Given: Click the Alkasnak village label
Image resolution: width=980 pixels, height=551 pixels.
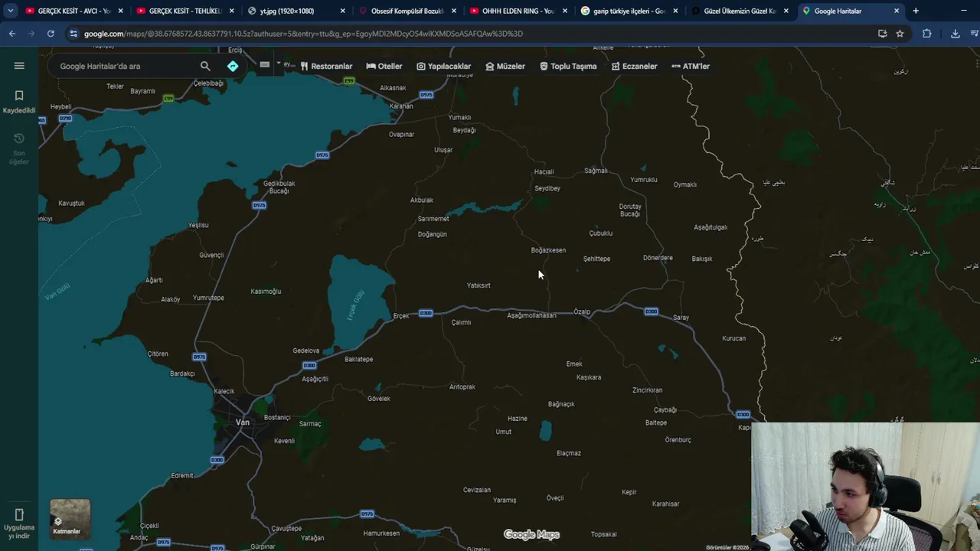Looking at the screenshot, I should tap(393, 88).
